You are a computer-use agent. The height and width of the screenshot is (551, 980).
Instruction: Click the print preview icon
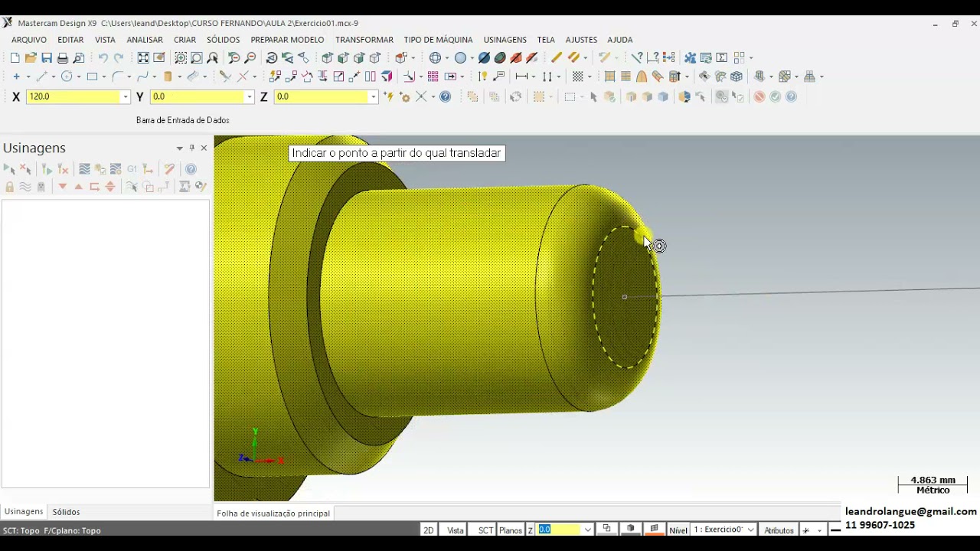point(79,58)
